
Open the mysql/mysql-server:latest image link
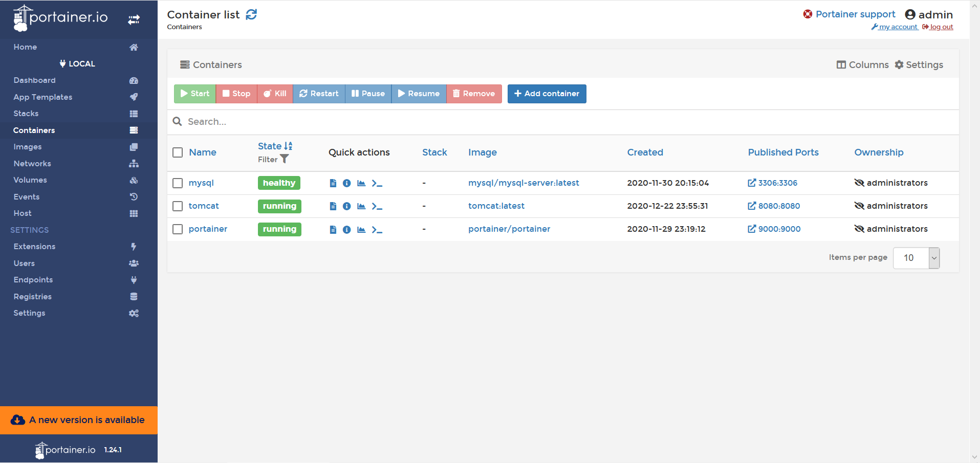[524, 183]
